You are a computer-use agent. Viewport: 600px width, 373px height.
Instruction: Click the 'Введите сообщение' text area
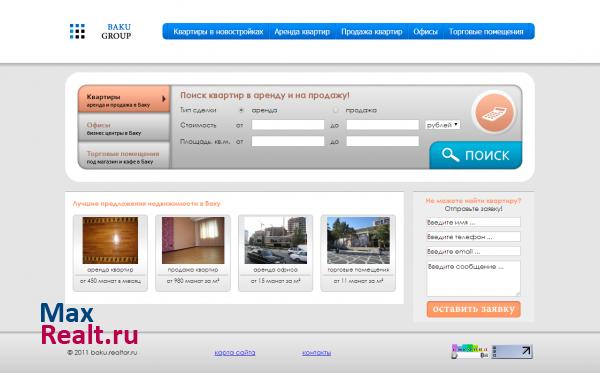(x=473, y=279)
